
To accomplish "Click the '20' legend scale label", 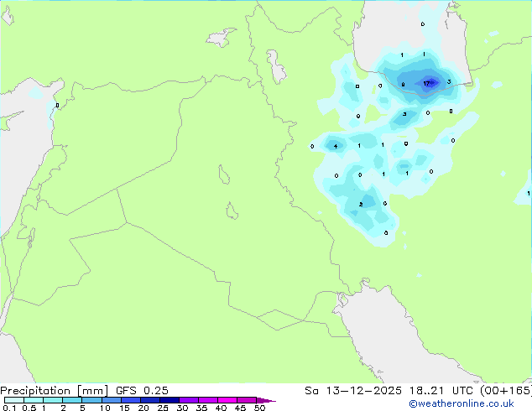I will (x=143, y=408).
